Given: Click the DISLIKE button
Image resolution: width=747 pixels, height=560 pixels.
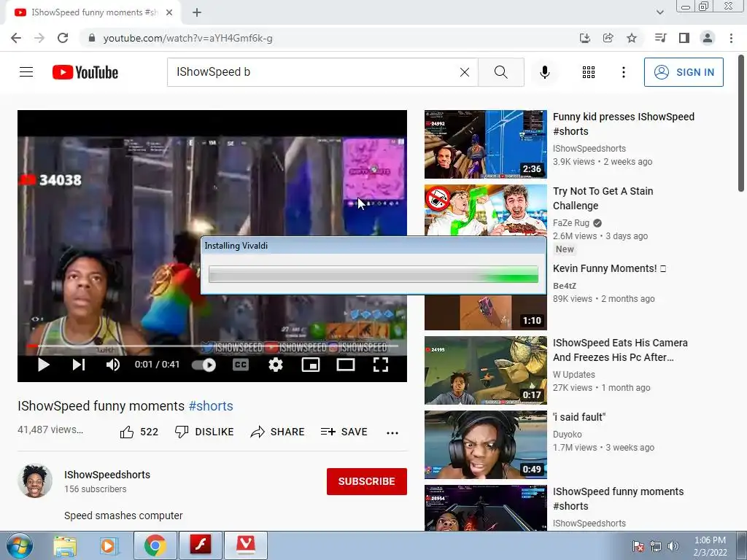Looking at the screenshot, I should tap(204, 432).
